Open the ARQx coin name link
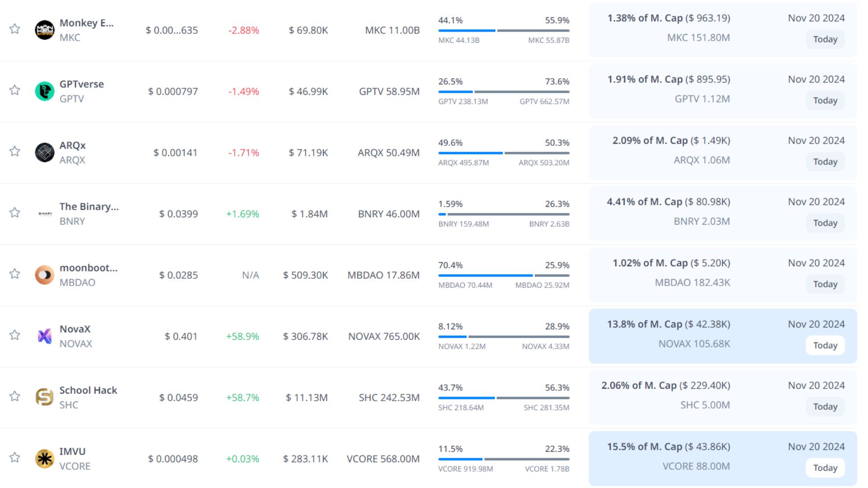Screen dimensions: 868x488 click(x=72, y=145)
